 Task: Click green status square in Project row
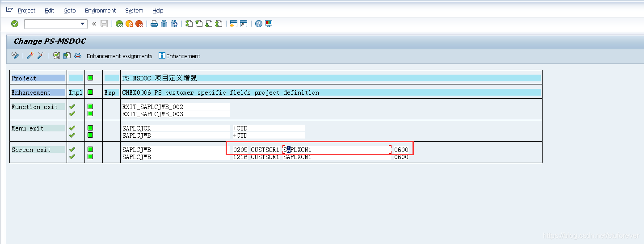pos(90,78)
